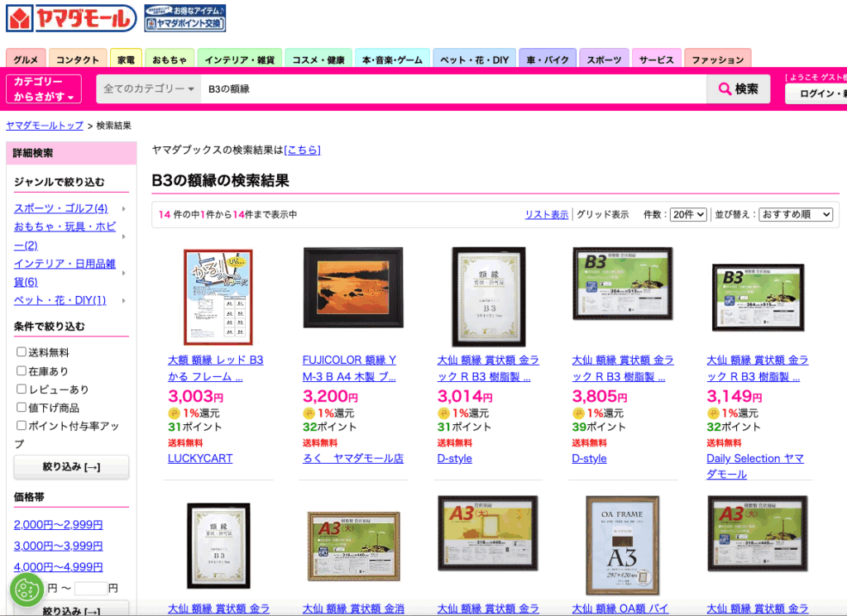
Task: Expand arrow next to ペット・花・DIY(1)
Action: pyautogui.click(x=124, y=301)
